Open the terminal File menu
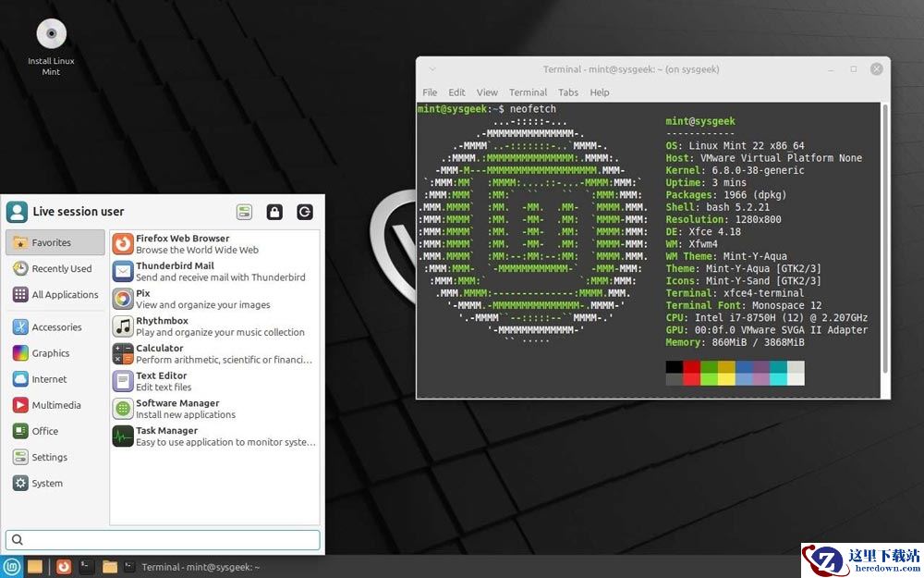924x578 pixels. 430,92
